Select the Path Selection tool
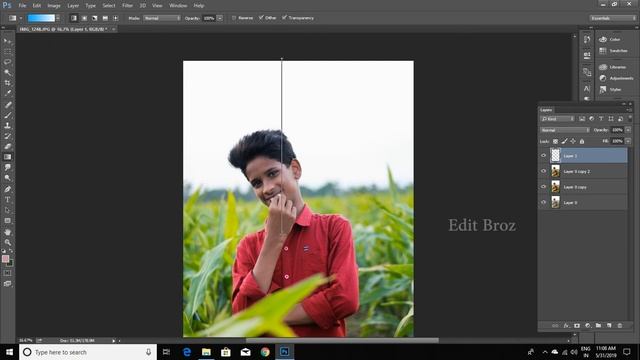The height and width of the screenshot is (360, 640). tap(7, 210)
